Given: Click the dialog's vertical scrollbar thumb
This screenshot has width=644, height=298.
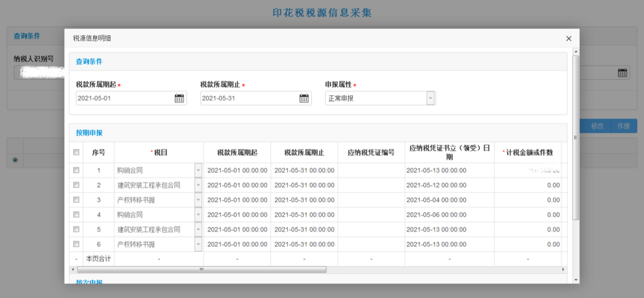Looking at the screenshot, I should (576, 138).
